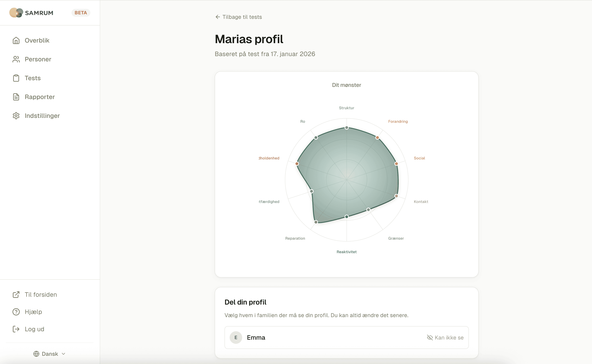Open the Personer menu item

[38, 59]
